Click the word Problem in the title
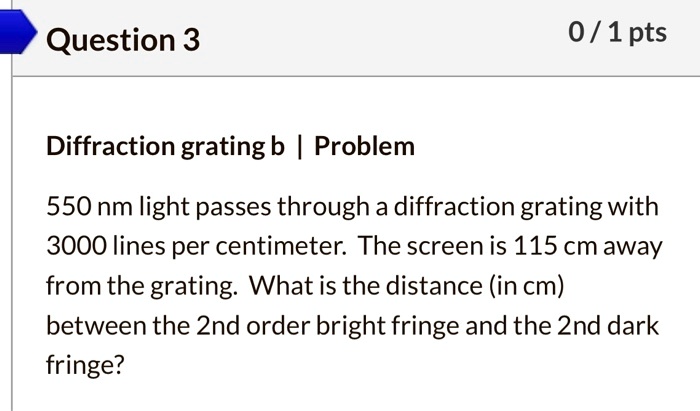The width and height of the screenshot is (700, 411). tap(364, 146)
